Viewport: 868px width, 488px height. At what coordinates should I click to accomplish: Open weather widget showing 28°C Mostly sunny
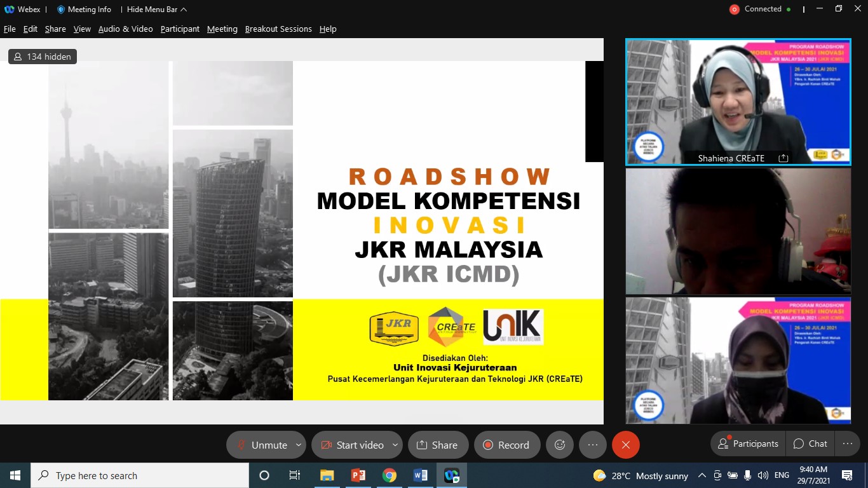click(641, 475)
